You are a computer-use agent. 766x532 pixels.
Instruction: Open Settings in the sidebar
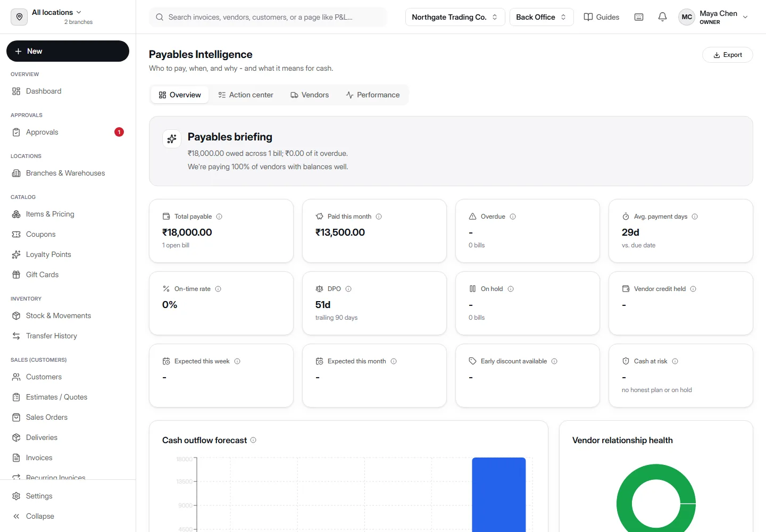coord(68,496)
